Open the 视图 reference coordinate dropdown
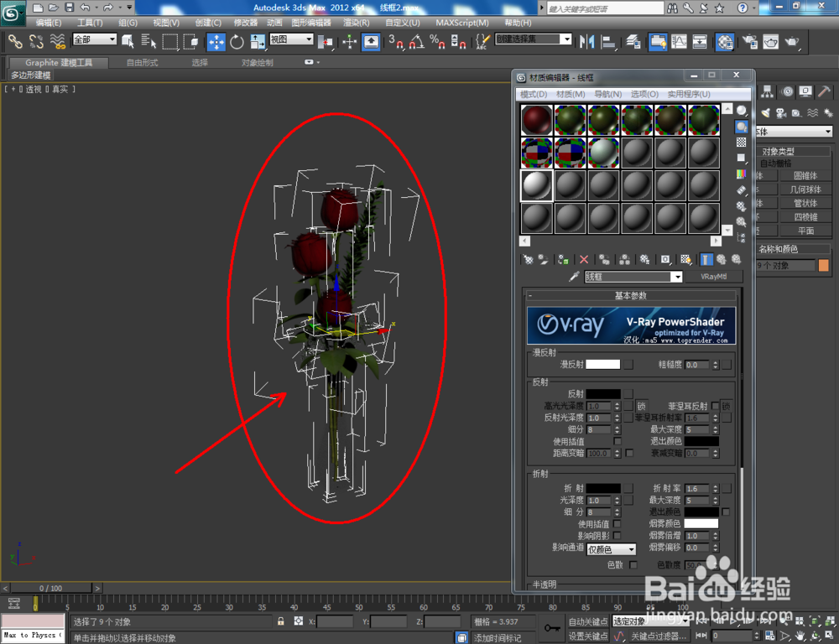 (x=291, y=39)
